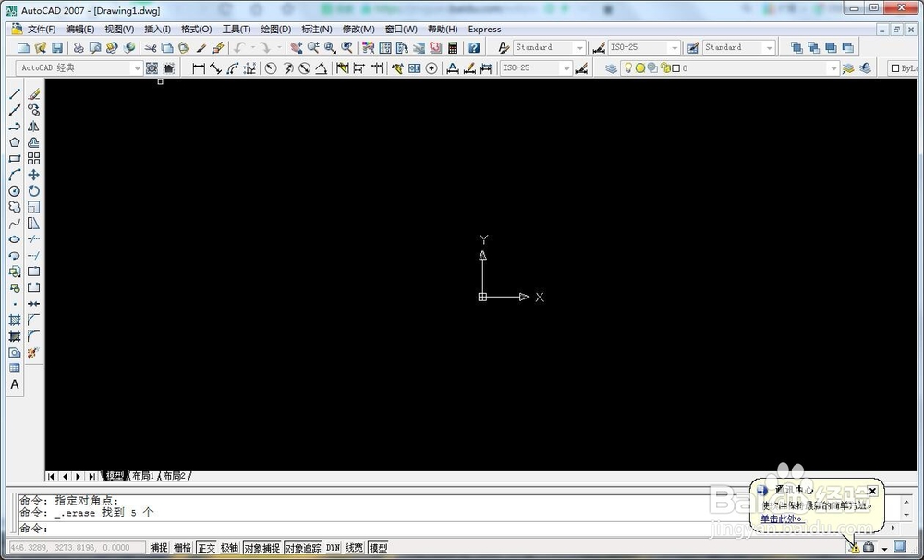Screen dimensions: 924x560
Task: Click the Linear dimension tool
Action: pos(199,68)
